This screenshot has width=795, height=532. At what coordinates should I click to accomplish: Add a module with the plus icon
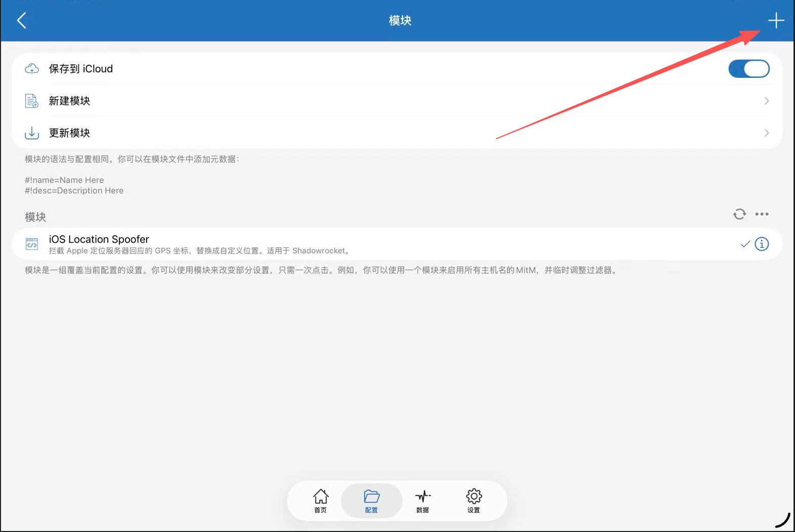click(776, 21)
